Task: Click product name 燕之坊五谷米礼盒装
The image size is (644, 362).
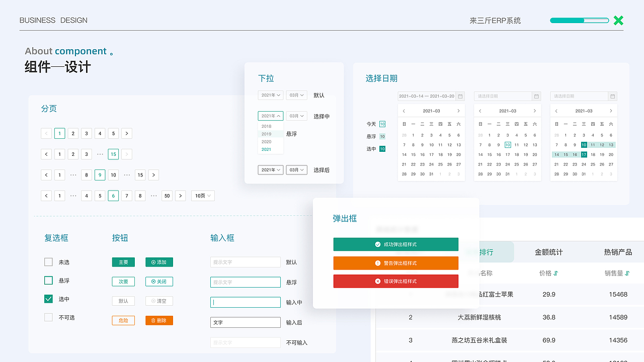Action: click(x=479, y=340)
